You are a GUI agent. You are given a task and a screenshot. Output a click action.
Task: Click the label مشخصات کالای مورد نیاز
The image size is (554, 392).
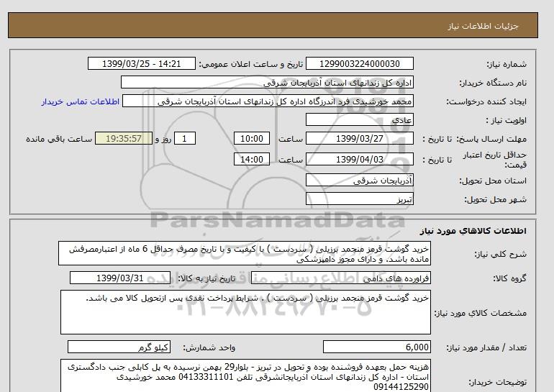(x=480, y=313)
